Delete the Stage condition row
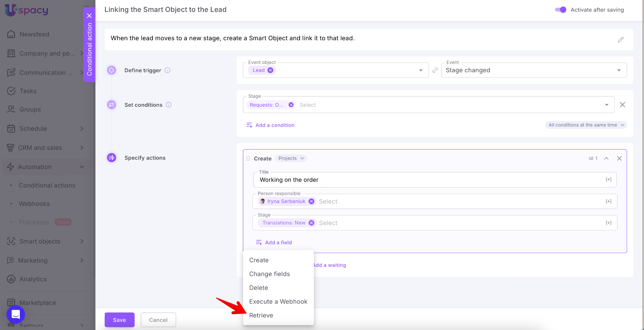The image size is (644, 330). pyautogui.click(x=622, y=105)
